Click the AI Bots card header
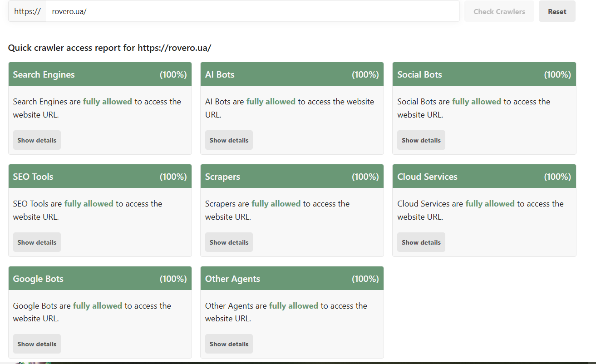The height and width of the screenshot is (364, 596). coord(292,74)
